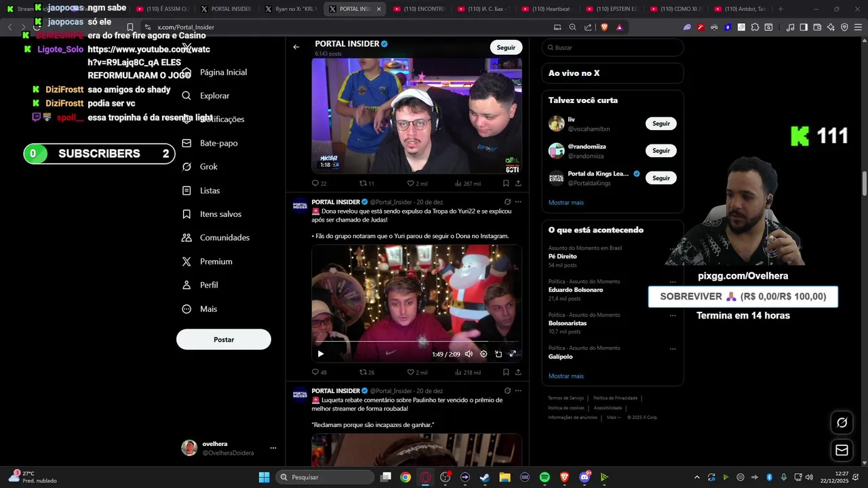The height and width of the screenshot is (488, 868).
Task: Switch to the Ryan no X browser tab
Action: (290, 9)
